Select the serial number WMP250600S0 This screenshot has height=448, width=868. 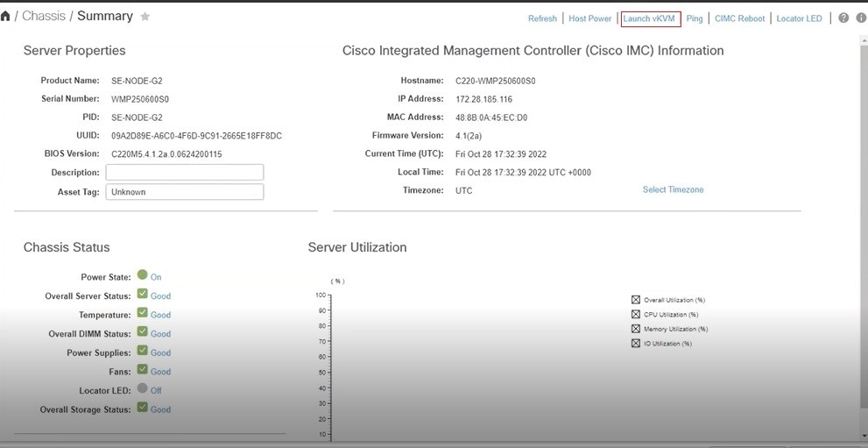(140, 100)
